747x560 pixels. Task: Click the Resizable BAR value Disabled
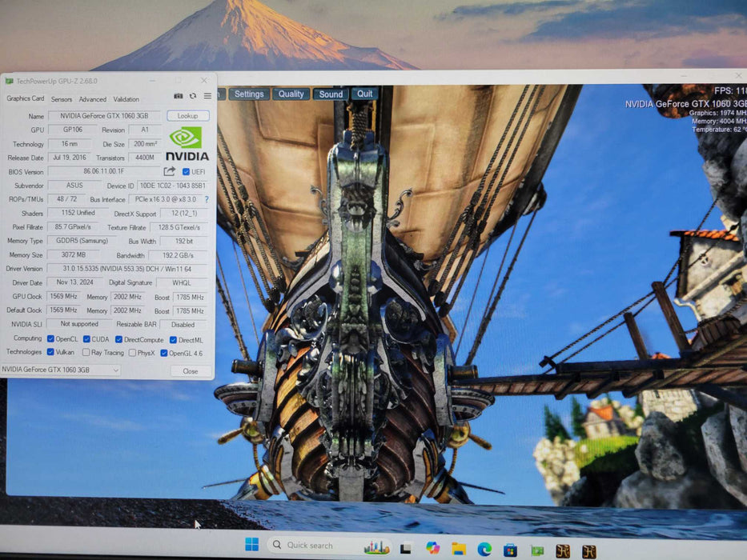coord(183,324)
